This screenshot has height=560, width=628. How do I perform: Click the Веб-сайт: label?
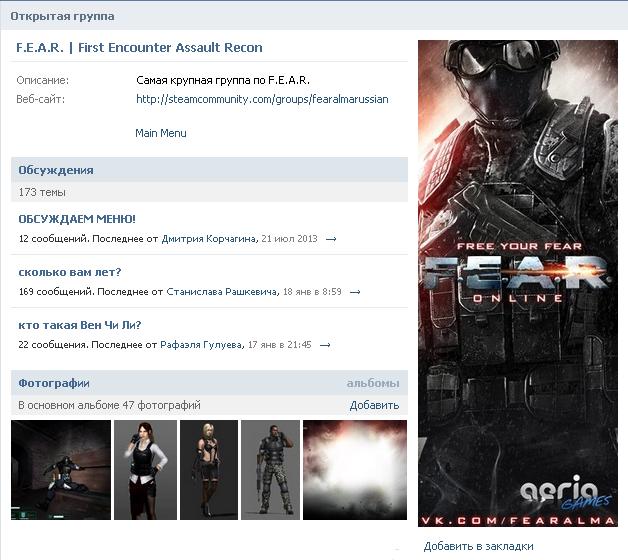click(x=40, y=99)
